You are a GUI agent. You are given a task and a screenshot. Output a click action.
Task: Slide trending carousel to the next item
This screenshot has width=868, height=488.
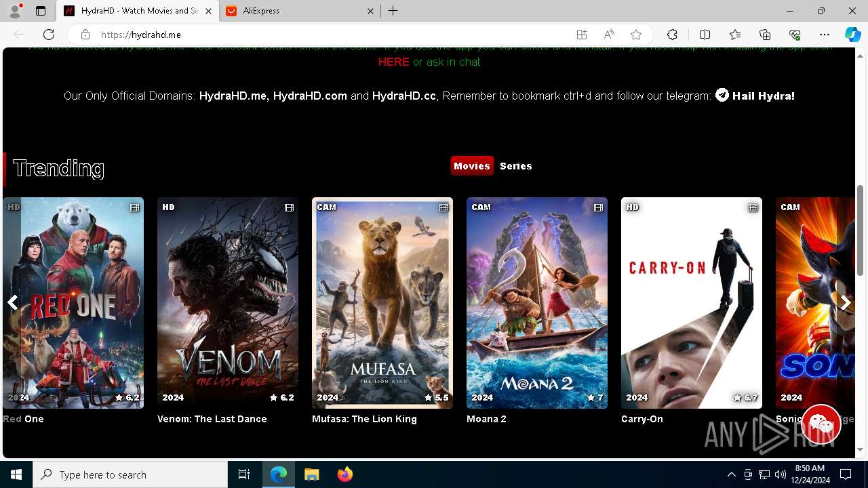point(845,303)
